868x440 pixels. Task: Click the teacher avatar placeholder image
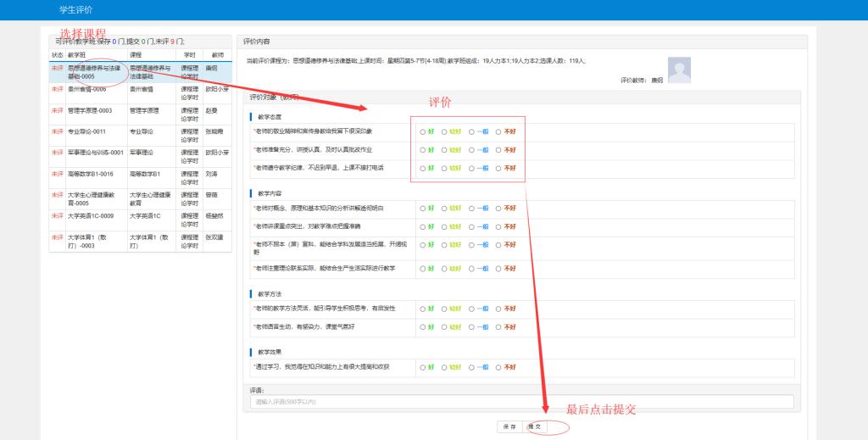(679, 70)
